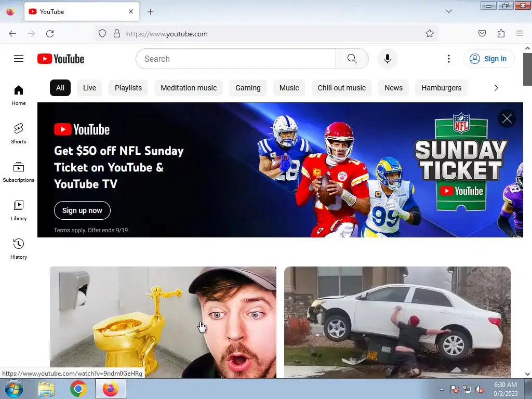532x399 pixels.
Task: Open Shorts from the sidebar
Action: tap(19, 134)
